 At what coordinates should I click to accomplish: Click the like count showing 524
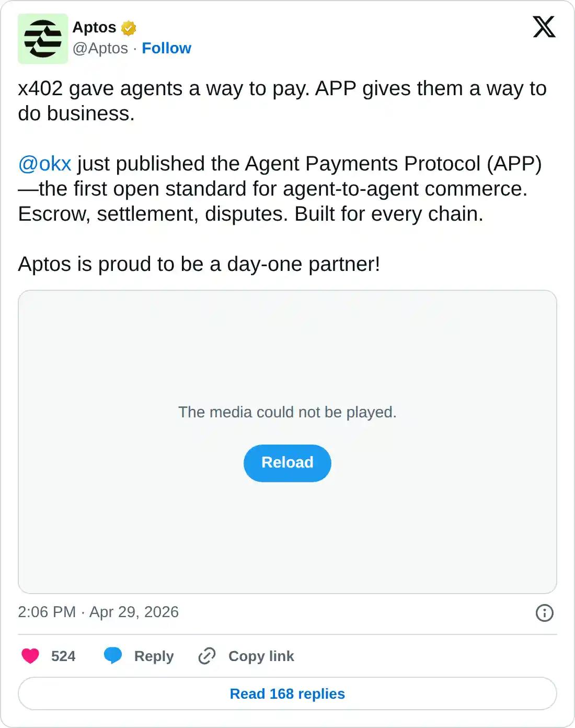tap(62, 656)
